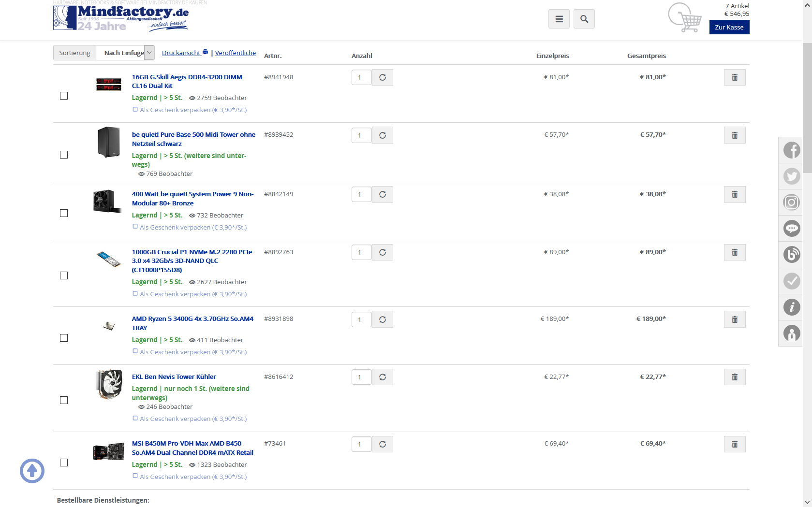
Task: Open the Nach Einfüge sorting dropdown
Action: pos(125,53)
